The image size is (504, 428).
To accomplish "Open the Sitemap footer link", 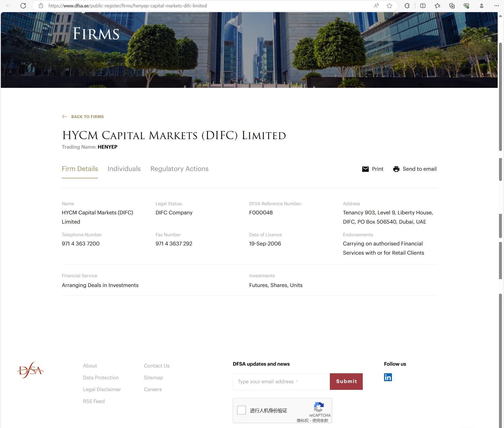I will 153,377.
